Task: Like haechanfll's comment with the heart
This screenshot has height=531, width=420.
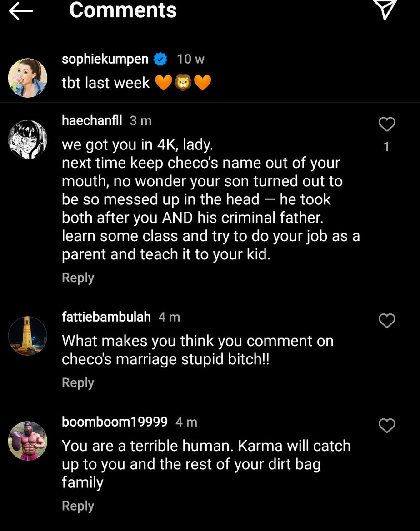Action: pos(387,124)
